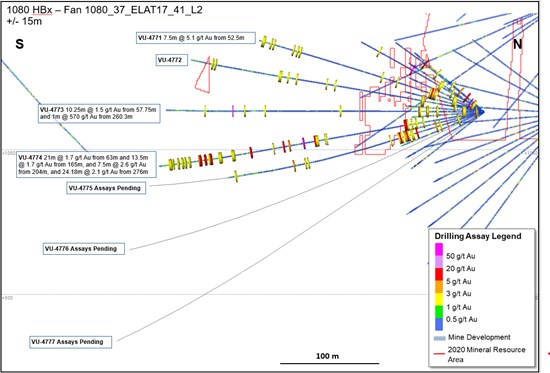This screenshot has width=550, height=373.
Task: Click the S direction marker
Action: (x=20, y=44)
